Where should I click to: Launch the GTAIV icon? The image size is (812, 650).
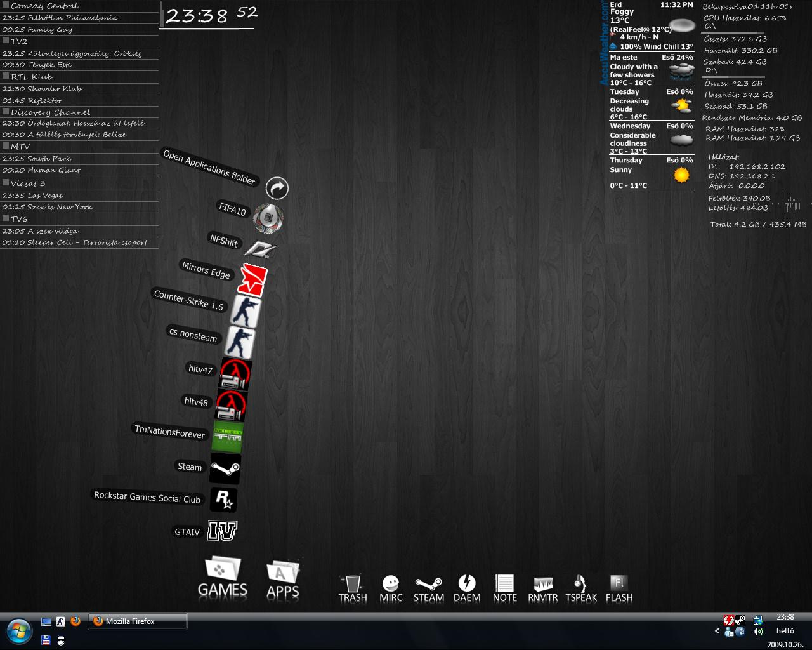click(223, 531)
